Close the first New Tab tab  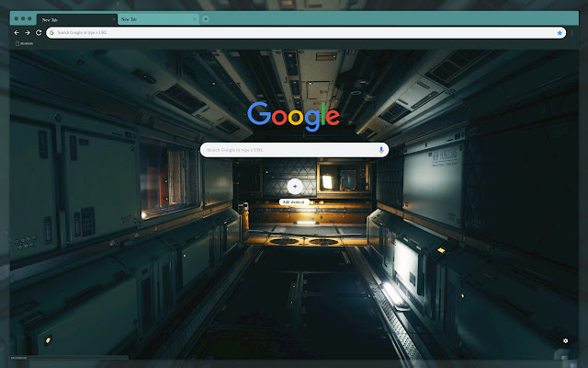114,19
